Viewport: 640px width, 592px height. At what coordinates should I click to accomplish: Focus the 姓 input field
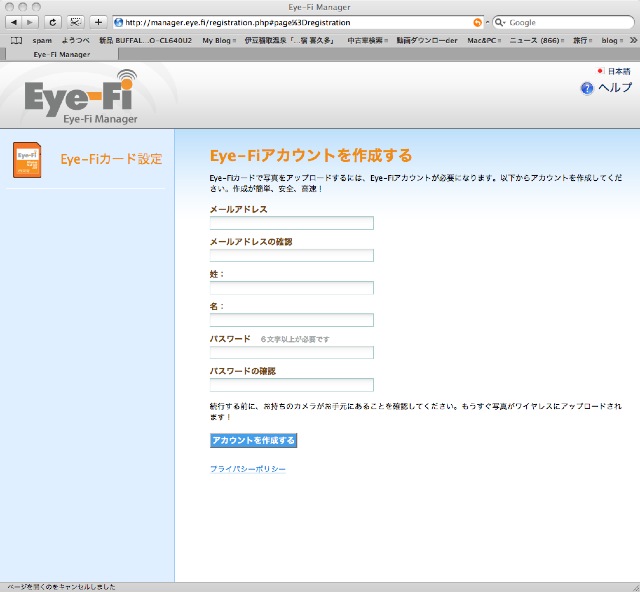click(x=291, y=288)
